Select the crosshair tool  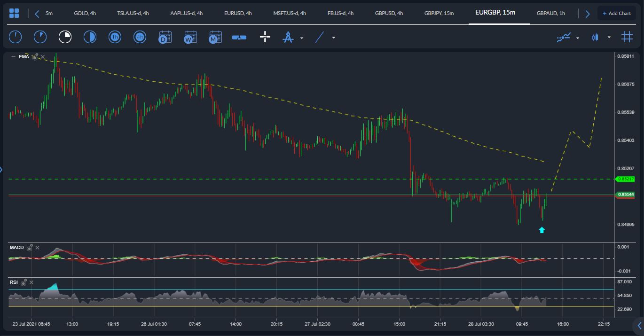(265, 37)
